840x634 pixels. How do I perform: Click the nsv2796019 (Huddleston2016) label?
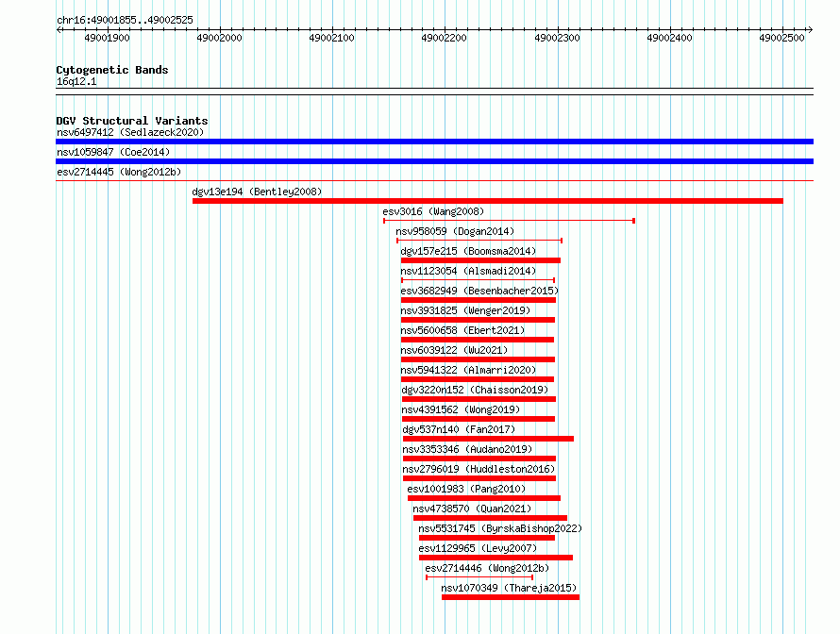pyautogui.click(x=479, y=469)
